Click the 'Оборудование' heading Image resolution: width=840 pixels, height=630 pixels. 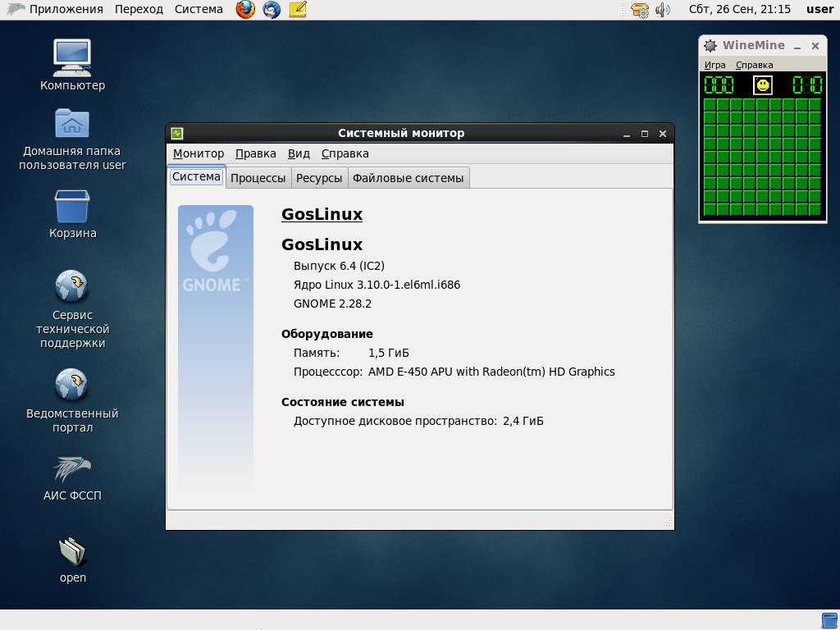coord(326,334)
